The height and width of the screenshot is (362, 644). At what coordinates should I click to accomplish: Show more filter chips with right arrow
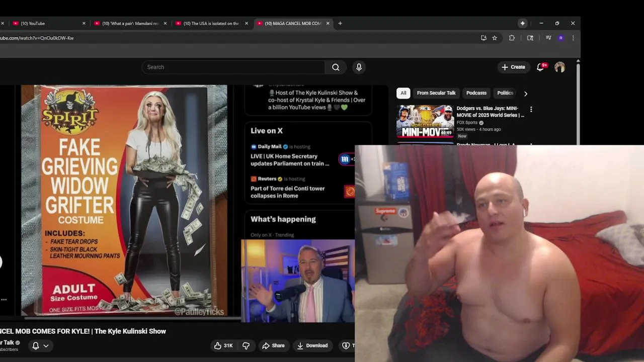526,93
